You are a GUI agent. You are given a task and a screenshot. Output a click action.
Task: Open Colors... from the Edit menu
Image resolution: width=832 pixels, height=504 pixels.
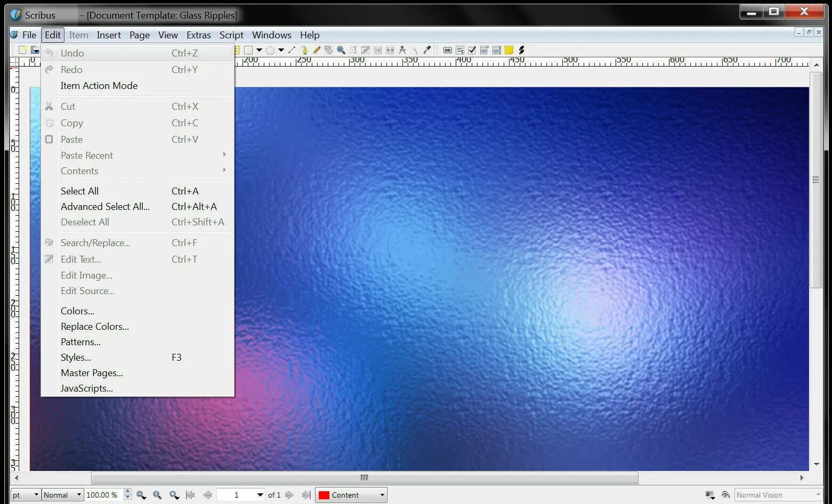(x=138, y=311)
